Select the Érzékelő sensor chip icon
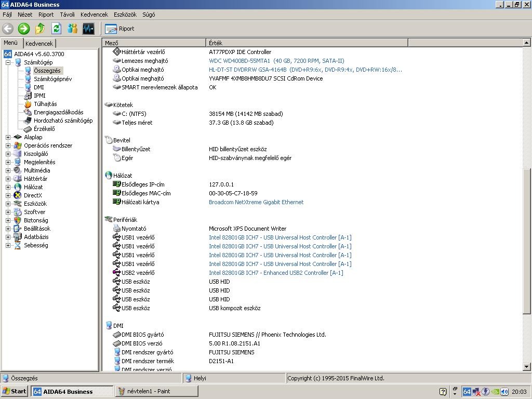This screenshot has height=399, width=532. [x=28, y=129]
